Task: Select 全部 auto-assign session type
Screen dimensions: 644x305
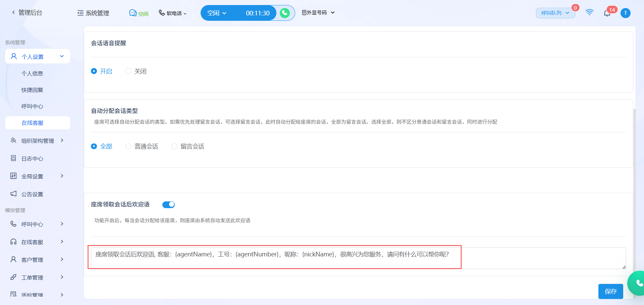Action: [94, 146]
